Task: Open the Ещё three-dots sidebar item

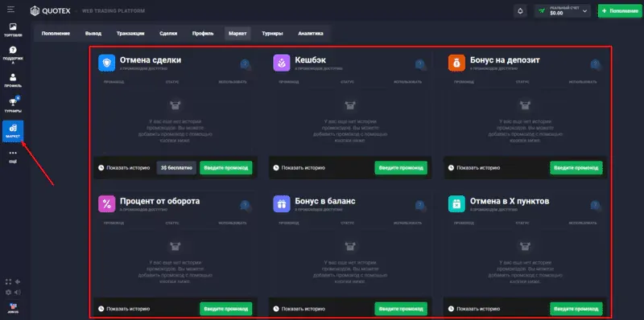Action: [13, 156]
